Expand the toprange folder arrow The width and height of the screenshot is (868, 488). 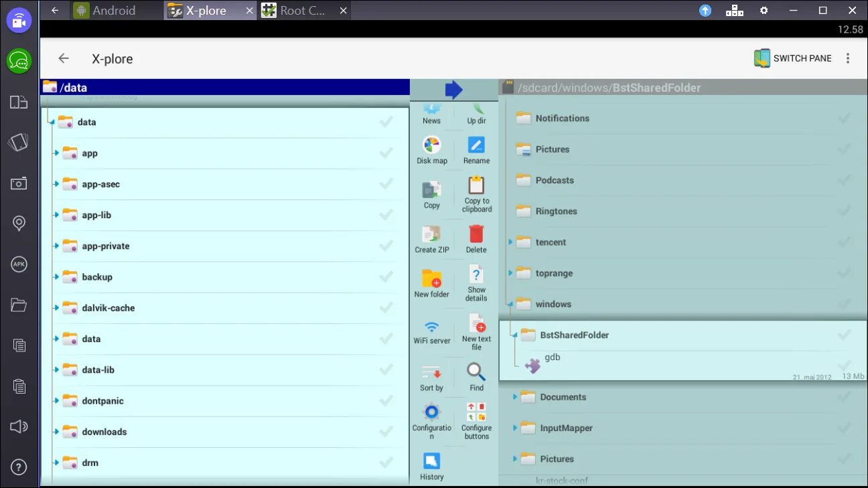pyautogui.click(x=510, y=272)
